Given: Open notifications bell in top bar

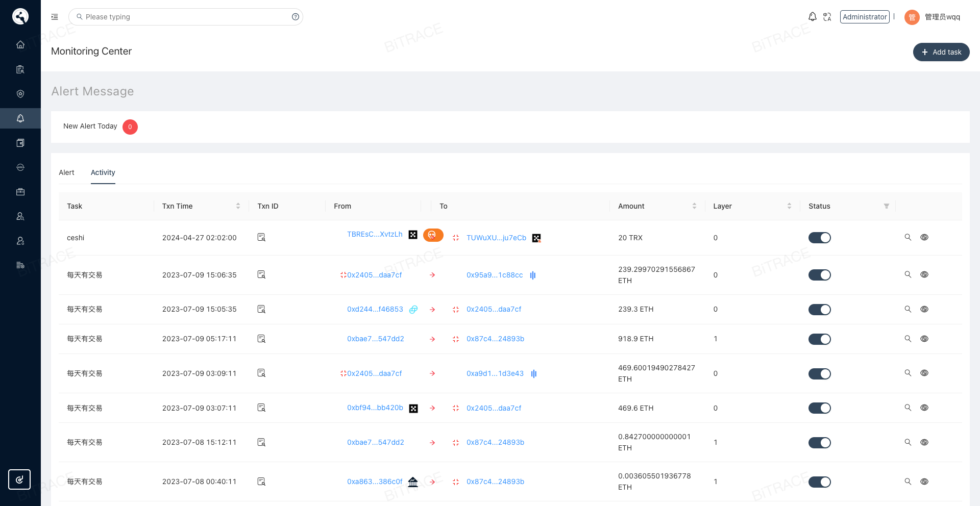Looking at the screenshot, I should (x=813, y=17).
